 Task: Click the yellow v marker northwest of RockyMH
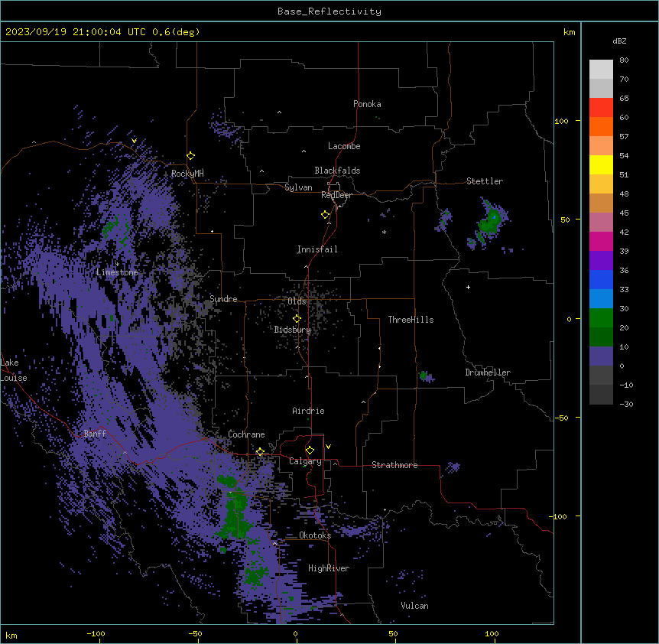(134, 141)
